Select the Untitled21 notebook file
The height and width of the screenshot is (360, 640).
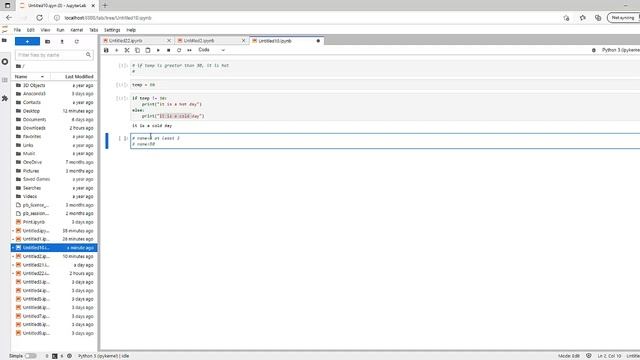54,265
